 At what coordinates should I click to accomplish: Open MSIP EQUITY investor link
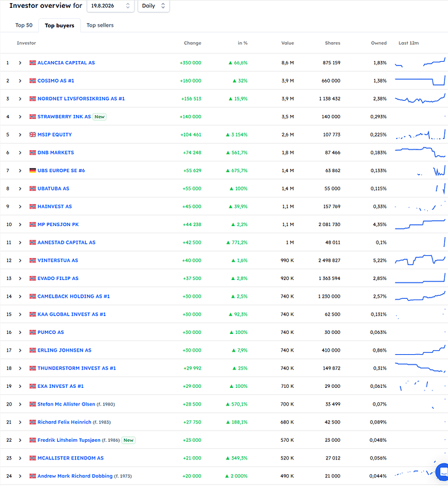click(55, 134)
